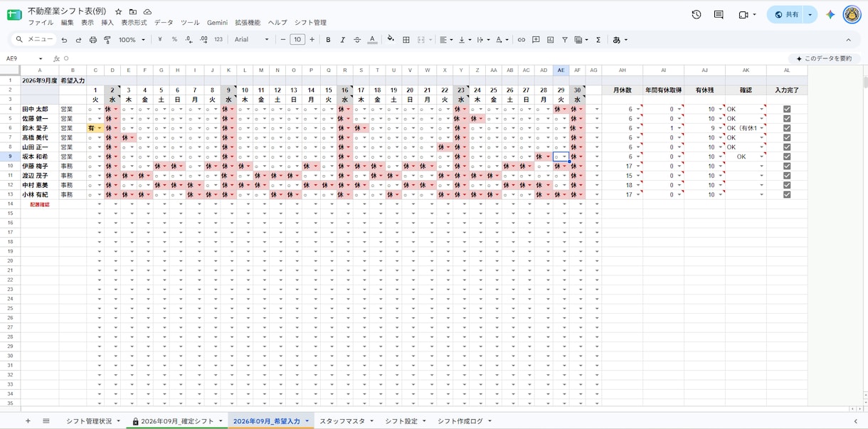Screen dimensions: 868x429
Task: Open the all sheets list icon
Action: point(46,421)
